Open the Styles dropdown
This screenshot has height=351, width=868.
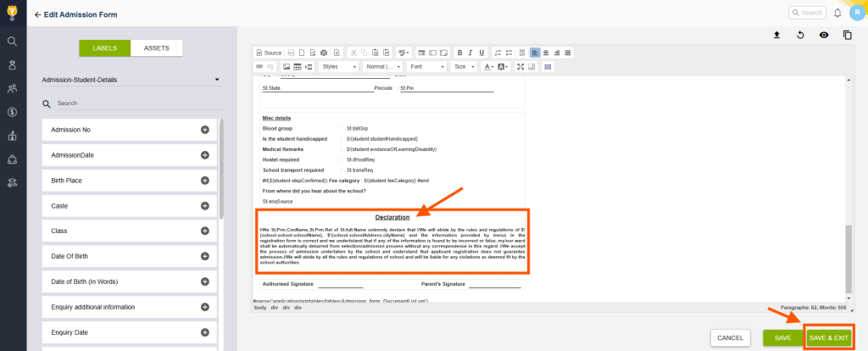tap(339, 66)
